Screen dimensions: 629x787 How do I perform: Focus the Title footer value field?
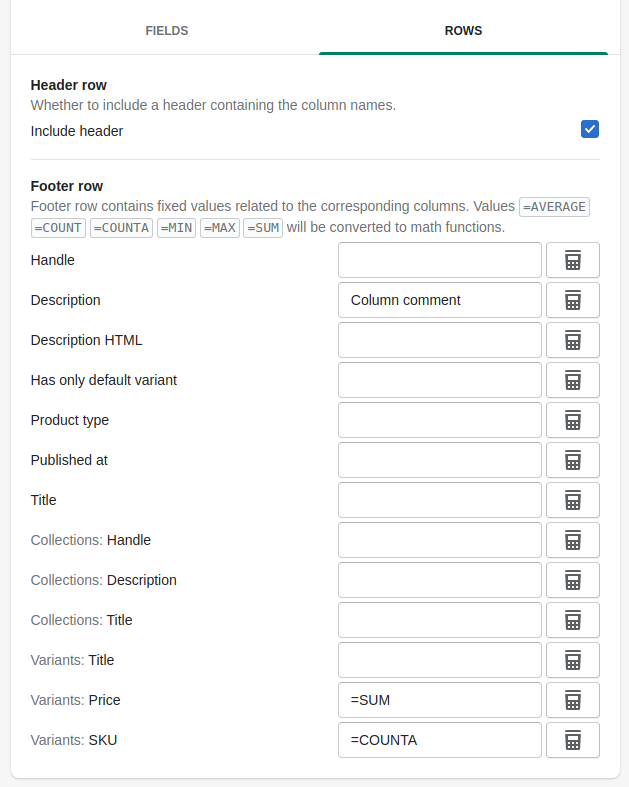[x=440, y=500]
